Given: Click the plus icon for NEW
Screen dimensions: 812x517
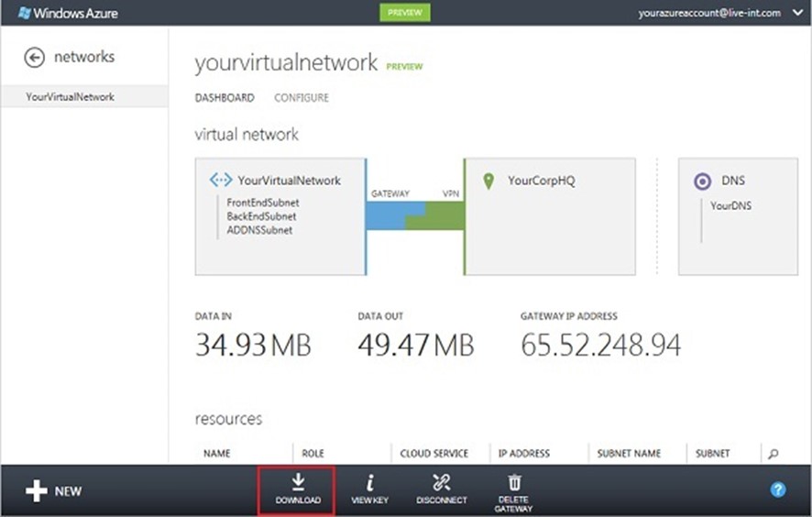Looking at the screenshot, I should (x=37, y=490).
